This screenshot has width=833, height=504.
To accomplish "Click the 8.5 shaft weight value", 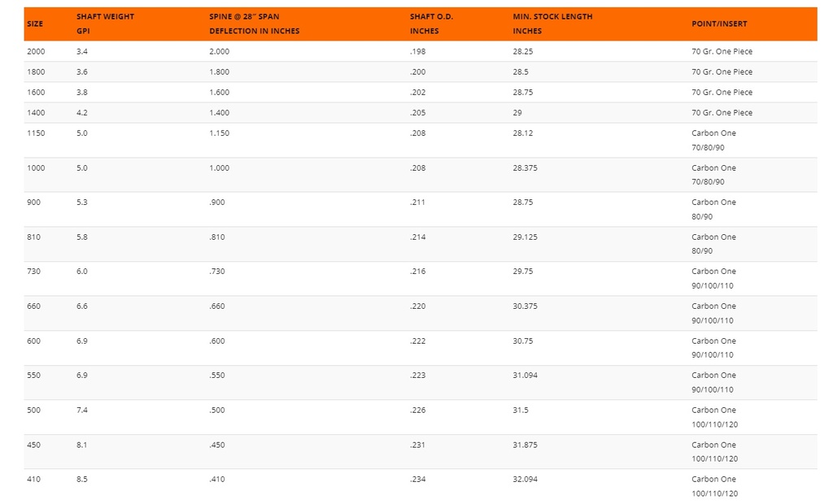I will 82,479.
